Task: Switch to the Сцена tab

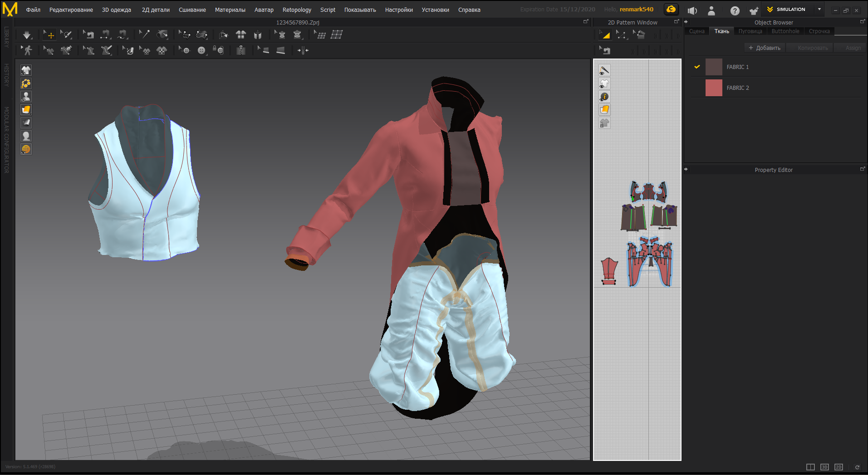Action: 696,31
